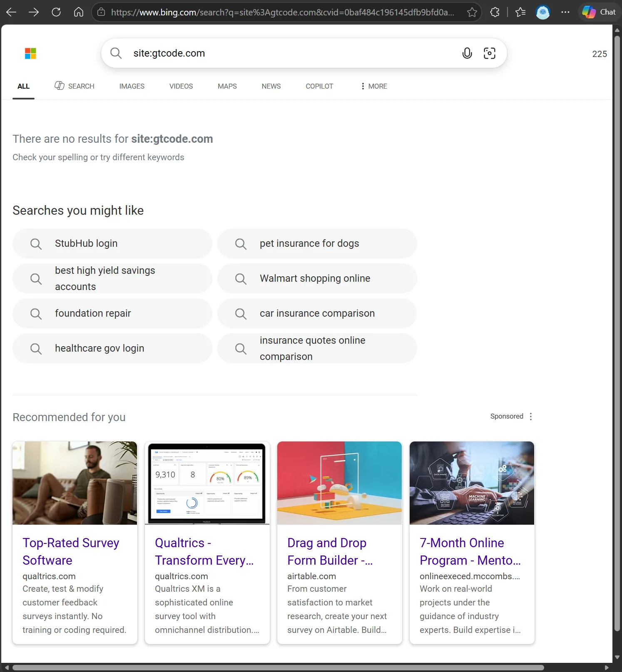Open Qualtrics - Transform Every link

[204, 552]
